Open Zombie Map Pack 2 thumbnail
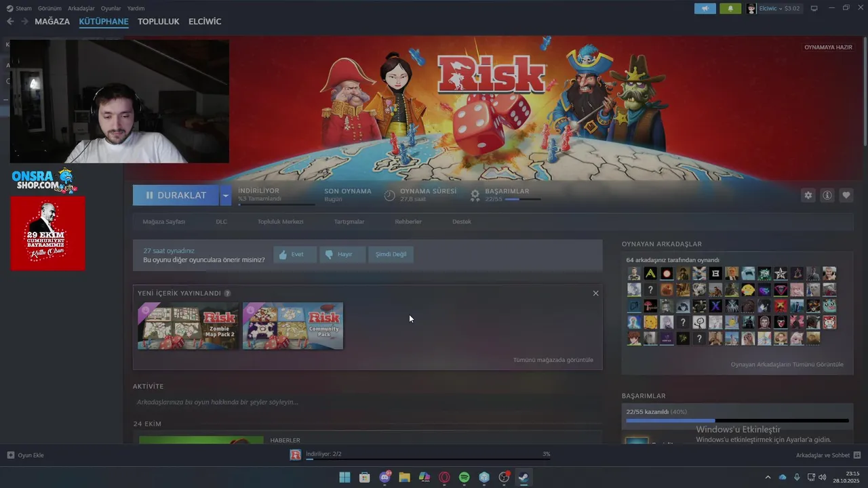The image size is (868, 488). pos(189,326)
